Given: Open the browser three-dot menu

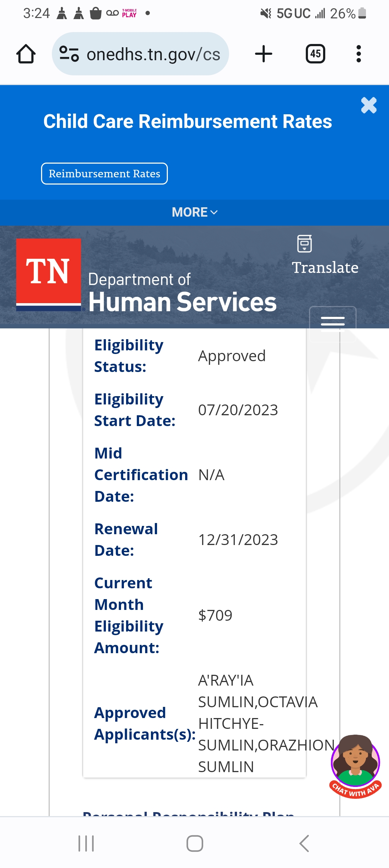Looking at the screenshot, I should [x=358, y=54].
